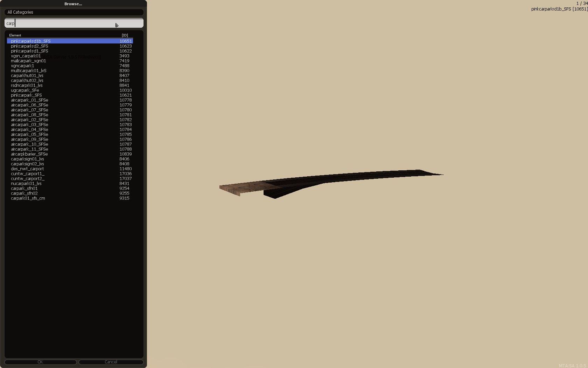Screen dimensions: 588x368
Task: Select the aircarpkbarier_SFSe row
Action: coord(70,154)
